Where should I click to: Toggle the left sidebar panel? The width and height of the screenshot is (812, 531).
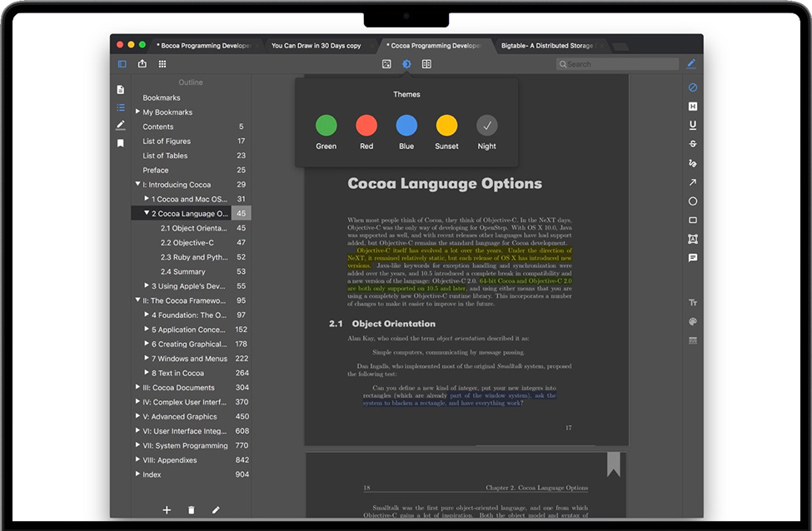tap(122, 64)
